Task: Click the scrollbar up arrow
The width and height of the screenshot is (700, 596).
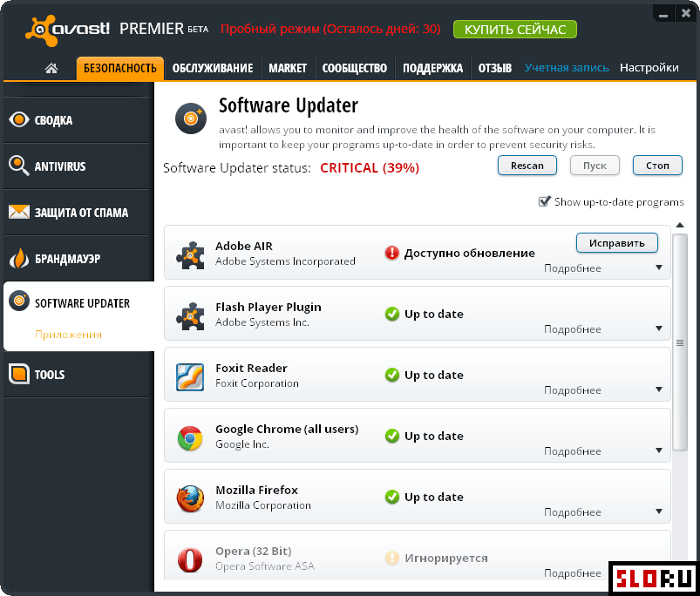Action: point(680,226)
